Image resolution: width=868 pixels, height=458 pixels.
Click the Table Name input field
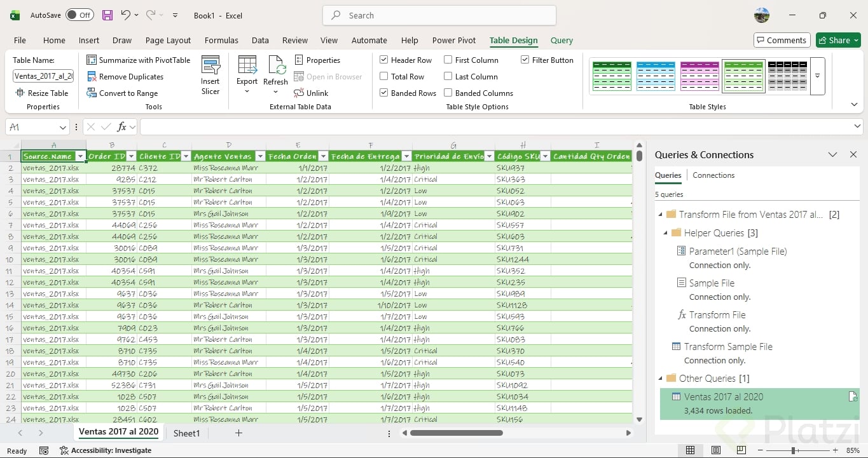(43, 76)
